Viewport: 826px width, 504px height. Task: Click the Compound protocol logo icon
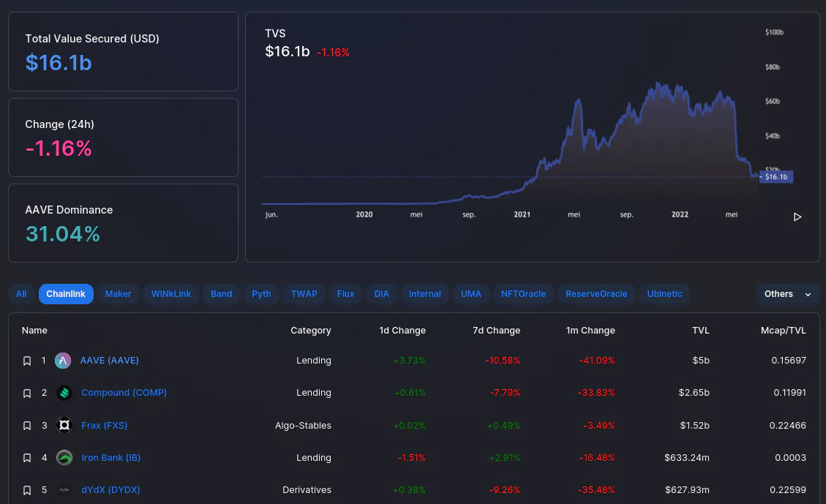coord(64,393)
